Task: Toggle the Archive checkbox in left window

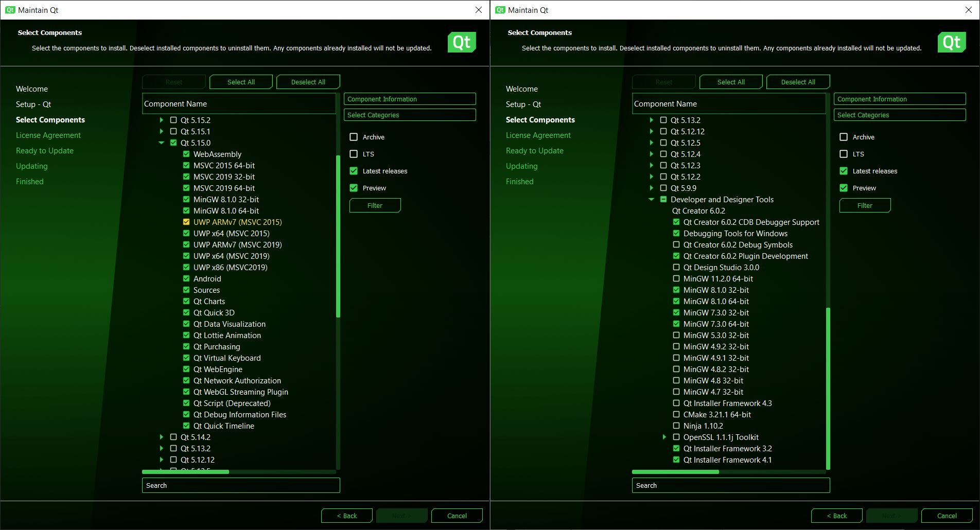Action: [354, 137]
